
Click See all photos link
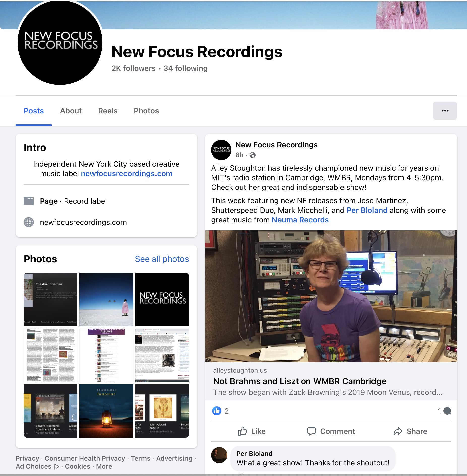[162, 259]
